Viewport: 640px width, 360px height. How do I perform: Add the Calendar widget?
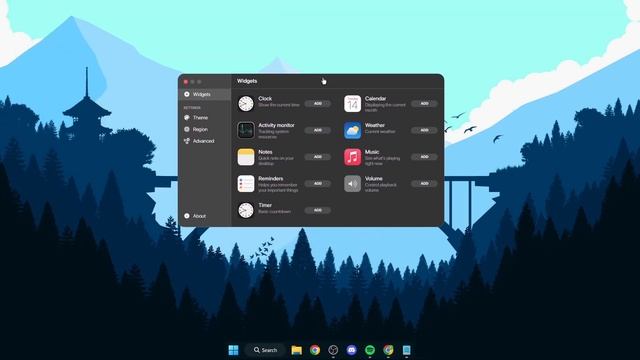click(x=424, y=104)
